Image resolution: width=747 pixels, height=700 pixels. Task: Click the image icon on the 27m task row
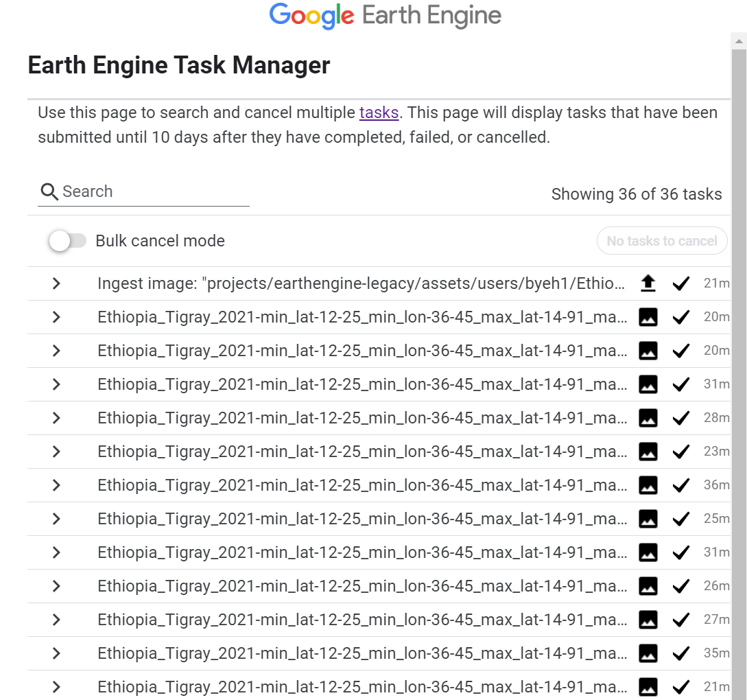(648, 620)
